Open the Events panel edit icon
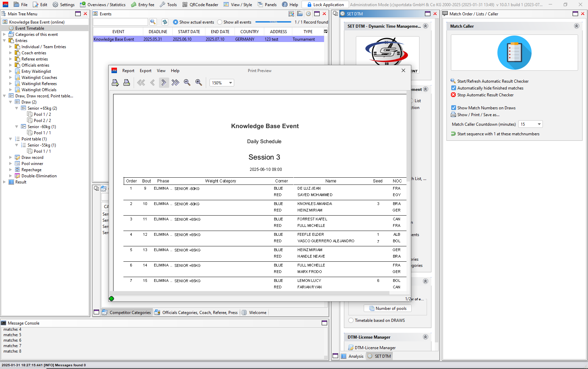The width and height of the screenshot is (588, 369). [x=291, y=14]
